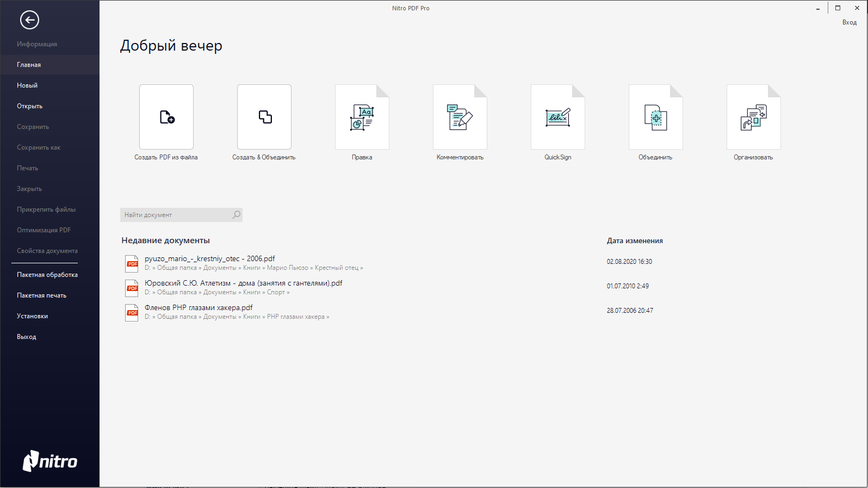
Task: Click the Дата изменения column header
Action: tap(635, 240)
